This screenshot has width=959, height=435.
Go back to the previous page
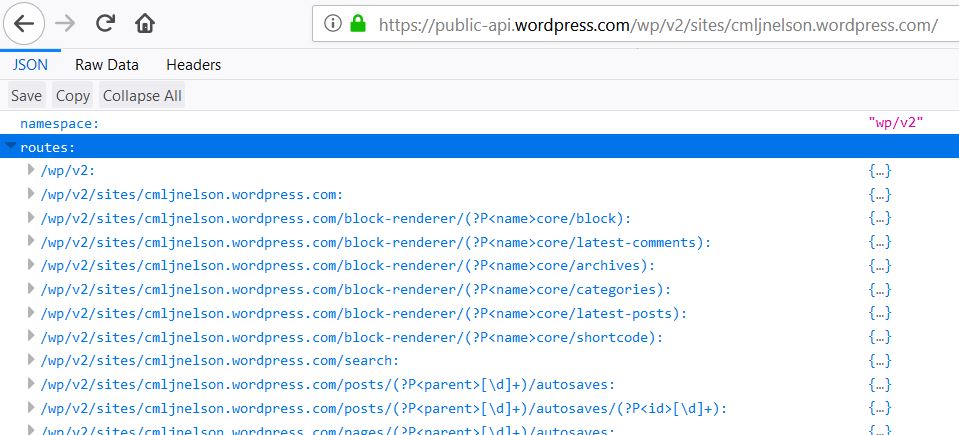(24, 24)
